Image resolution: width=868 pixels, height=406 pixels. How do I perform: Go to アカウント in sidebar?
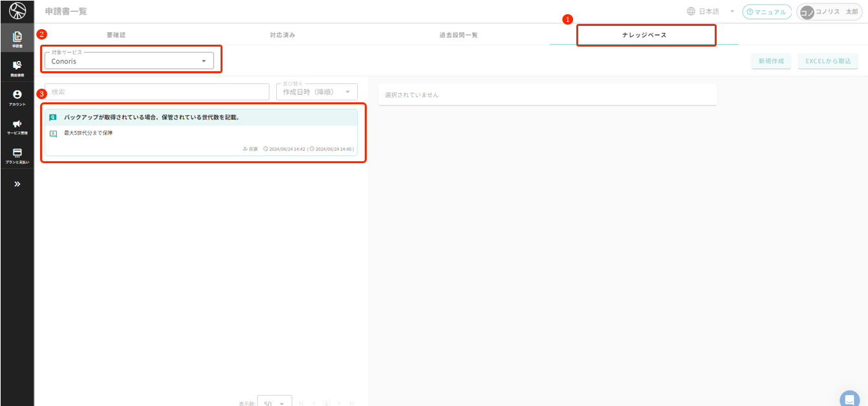click(x=17, y=97)
